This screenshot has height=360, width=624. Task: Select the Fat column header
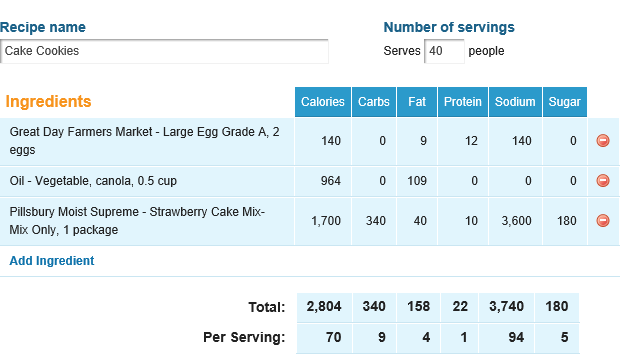417,102
